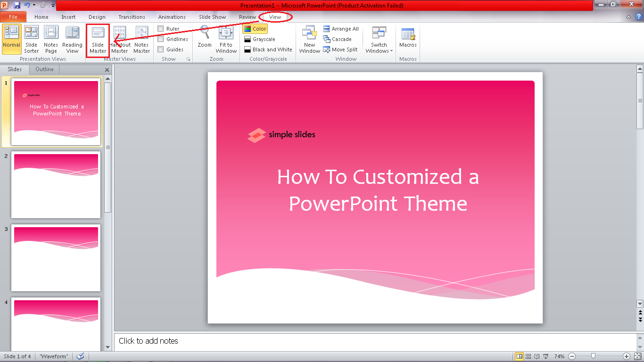Open the Quick Access Toolbar customization menu

click(x=52, y=5)
